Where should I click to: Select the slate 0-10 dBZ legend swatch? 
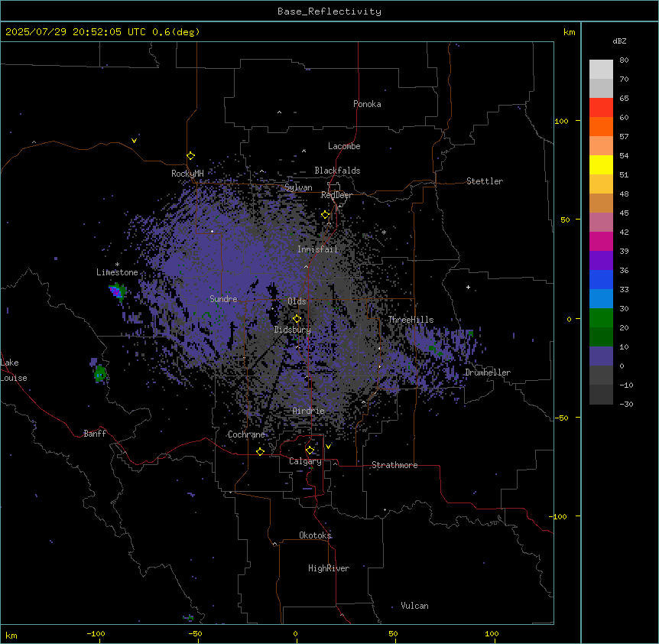(601, 356)
